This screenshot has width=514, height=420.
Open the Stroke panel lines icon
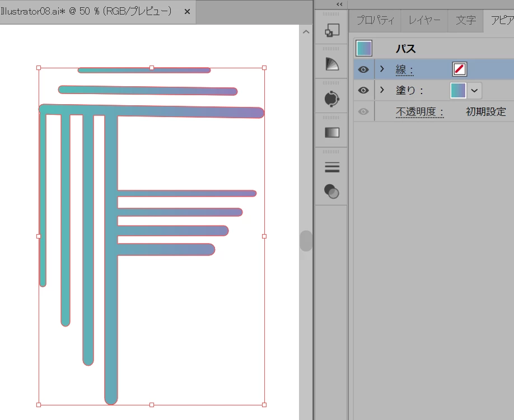point(331,167)
